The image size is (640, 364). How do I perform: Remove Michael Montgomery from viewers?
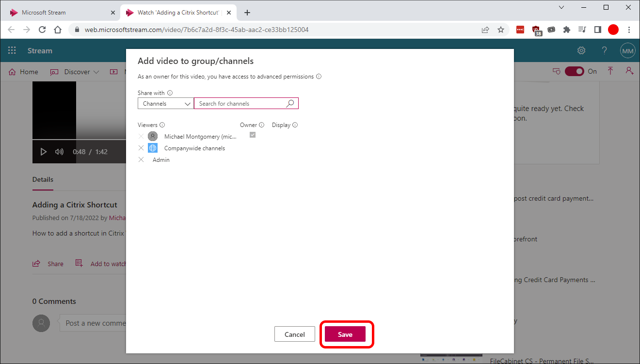point(141,137)
